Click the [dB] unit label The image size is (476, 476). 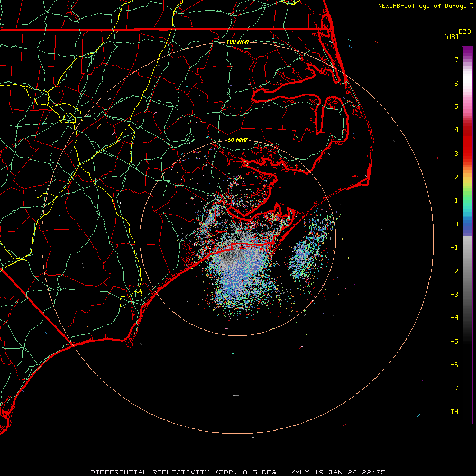pos(452,36)
